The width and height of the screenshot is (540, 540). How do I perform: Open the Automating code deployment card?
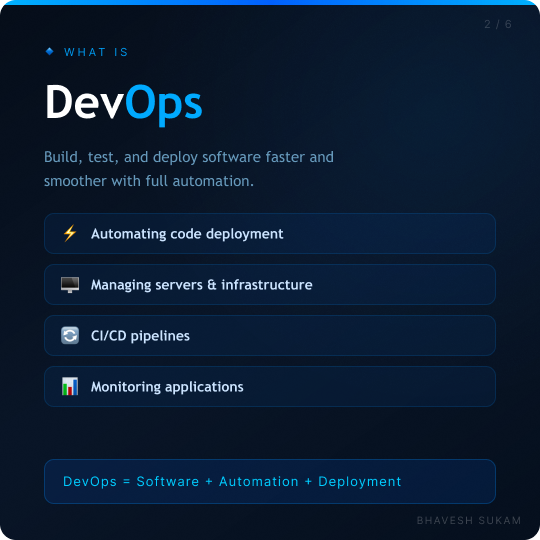click(x=270, y=233)
